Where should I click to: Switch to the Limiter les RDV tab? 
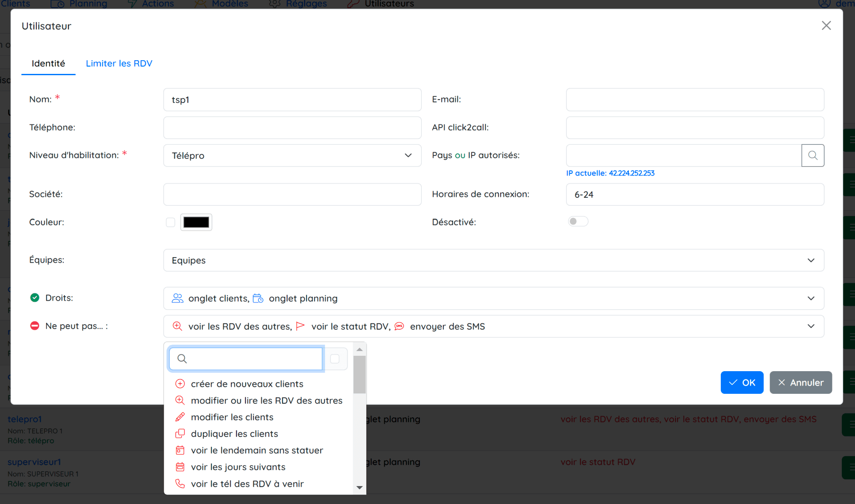(119, 63)
